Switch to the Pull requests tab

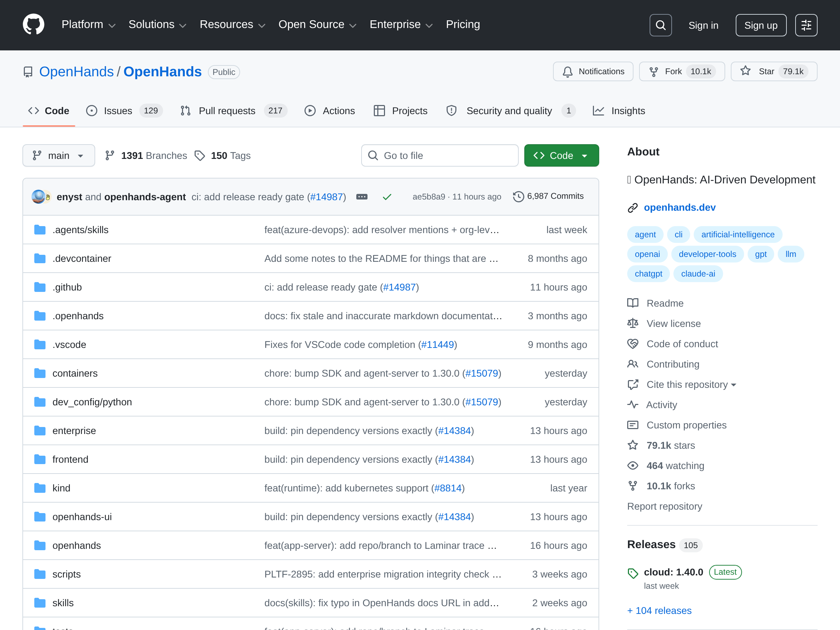click(x=233, y=111)
